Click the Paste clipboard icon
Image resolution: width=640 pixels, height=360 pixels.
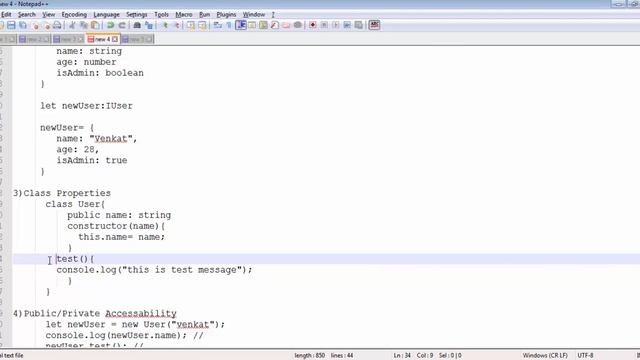[x=95, y=25]
